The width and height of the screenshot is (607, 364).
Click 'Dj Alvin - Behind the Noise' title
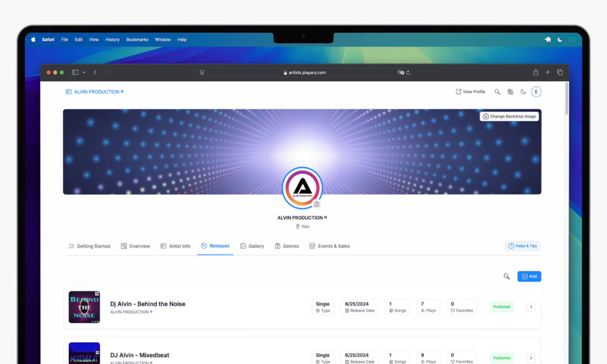pyautogui.click(x=148, y=304)
